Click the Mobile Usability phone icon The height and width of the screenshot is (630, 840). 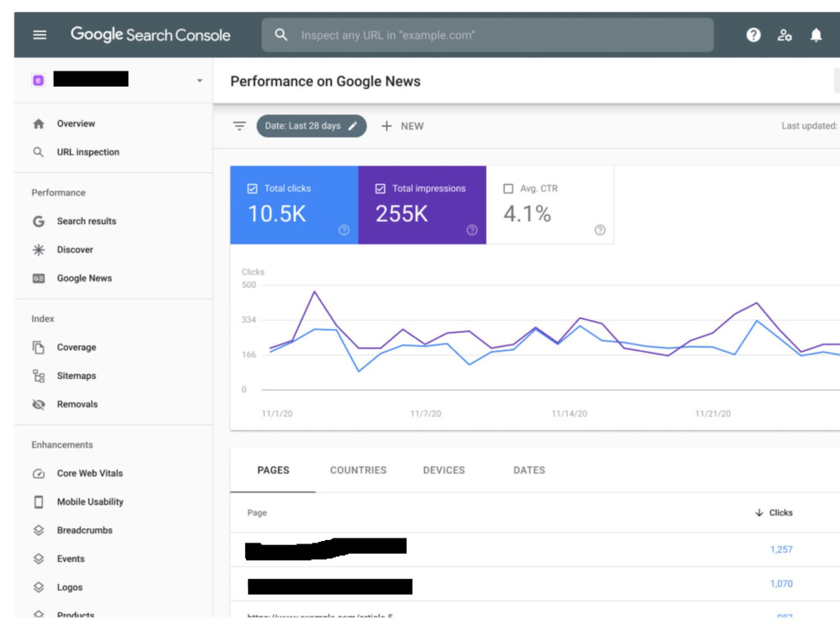39,501
